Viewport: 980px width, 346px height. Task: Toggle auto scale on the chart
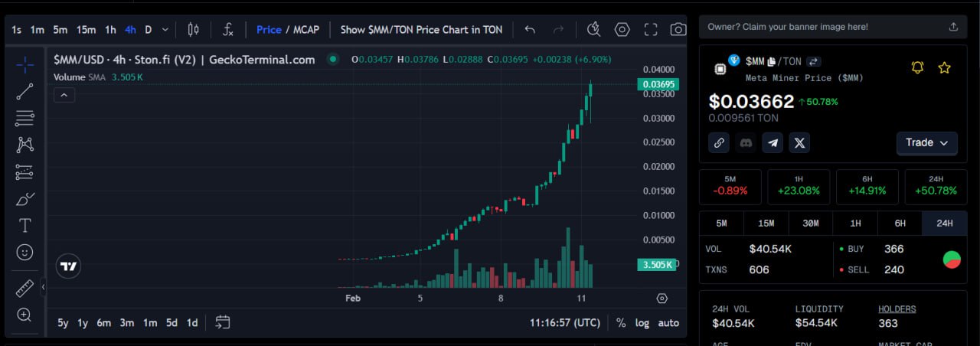(668, 323)
